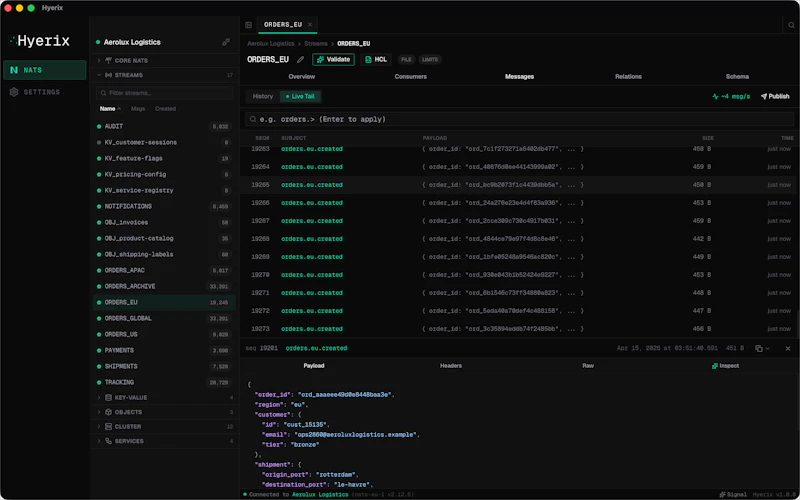Viewport: 800px width, 500px height.
Task: Open the NATS section in left navigation
Action: pyautogui.click(x=45, y=70)
